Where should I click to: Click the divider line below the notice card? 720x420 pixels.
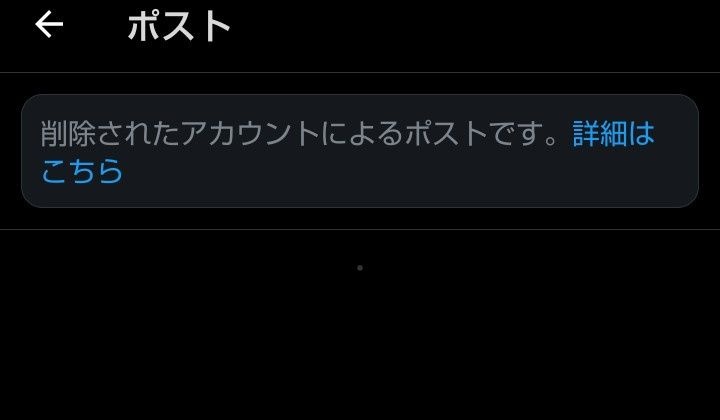click(x=360, y=229)
